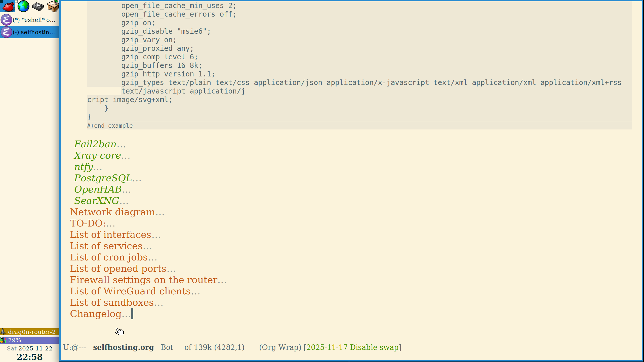644x362 pixels.
Task: Click the selfhosting.org buffer name in mode line
Action: coord(123,347)
